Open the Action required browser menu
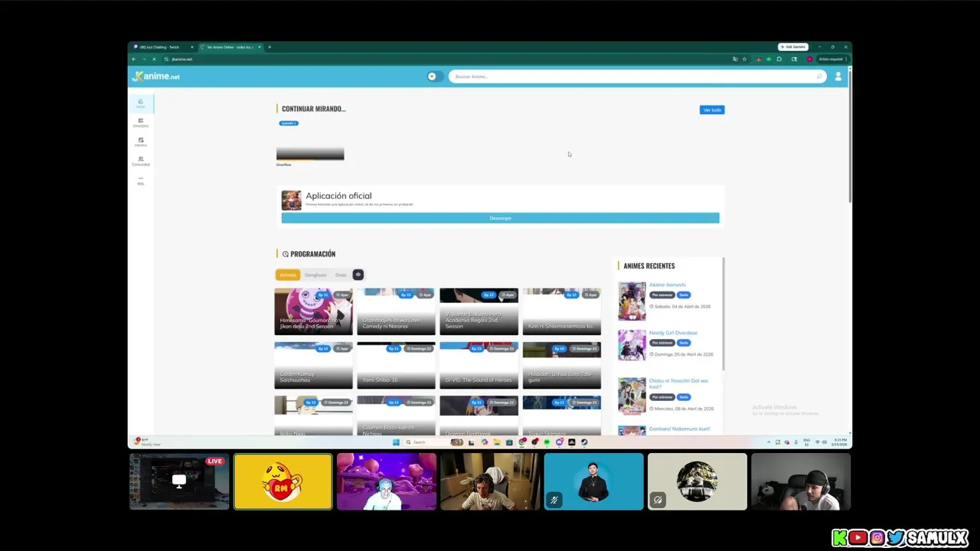Image resolution: width=980 pixels, height=551 pixels. pos(831,59)
